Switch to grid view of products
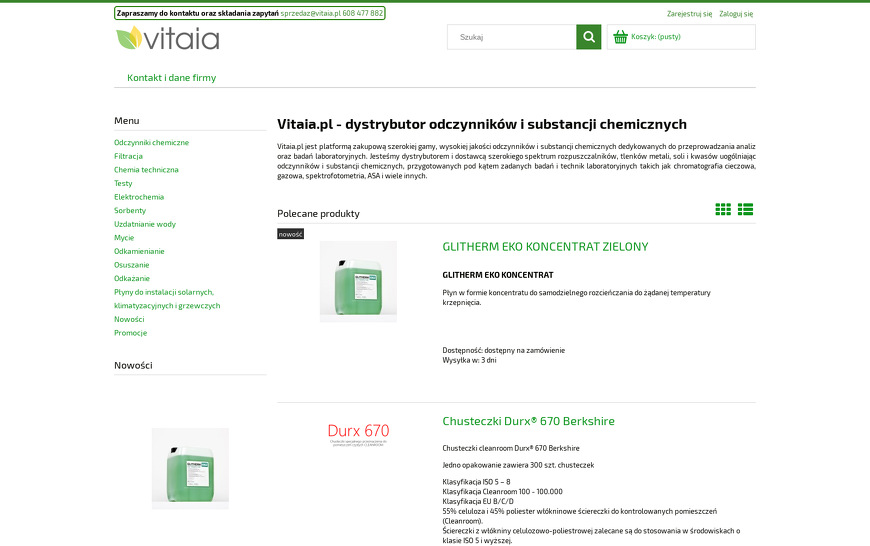This screenshot has width=870, height=546. tap(723, 209)
